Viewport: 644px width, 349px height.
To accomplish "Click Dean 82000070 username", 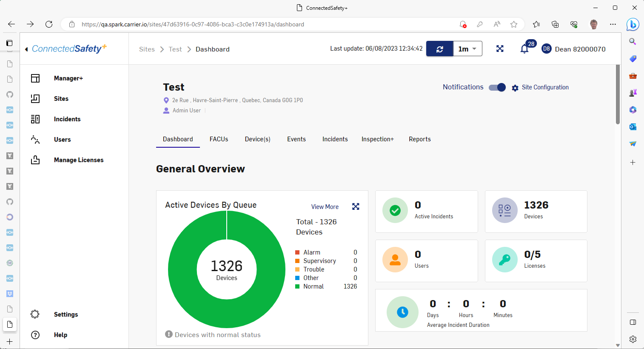I will coord(580,49).
